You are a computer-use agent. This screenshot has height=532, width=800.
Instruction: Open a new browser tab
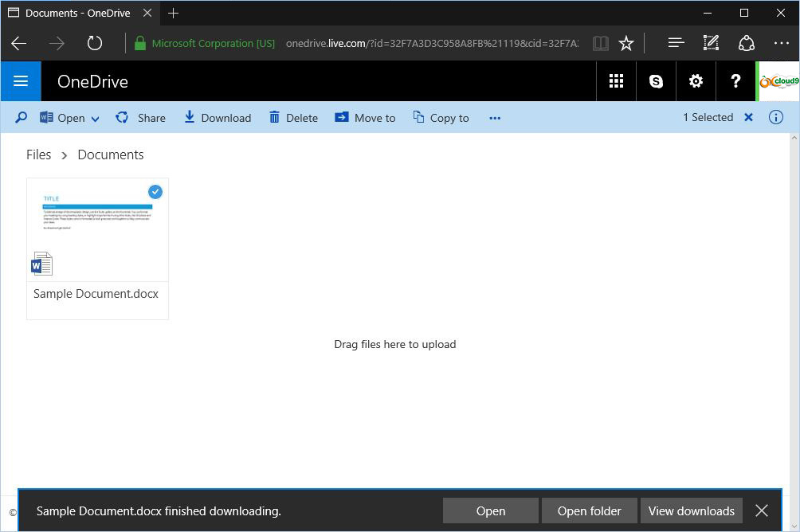click(x=174, y=14)
